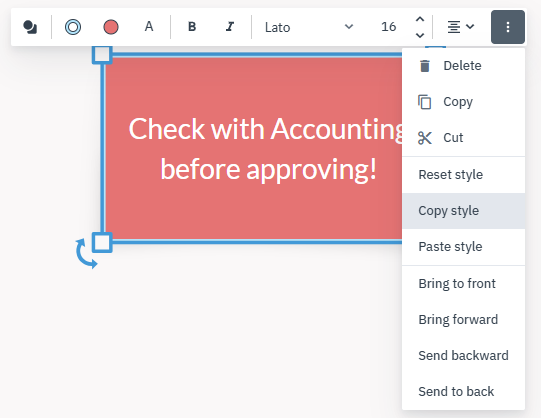Open the red fill color swatch
Screen dimensions: 541x418
pyautogui.click(x=111, y=27)
